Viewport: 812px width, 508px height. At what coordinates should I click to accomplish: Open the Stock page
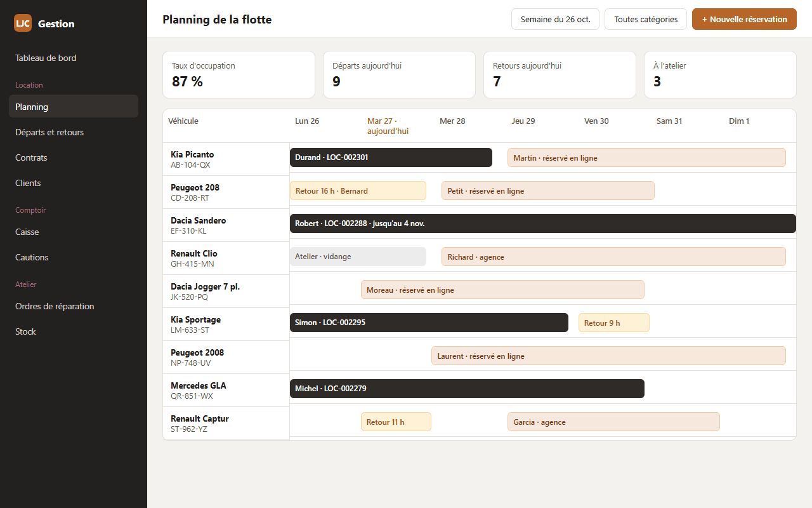point(74,331)
